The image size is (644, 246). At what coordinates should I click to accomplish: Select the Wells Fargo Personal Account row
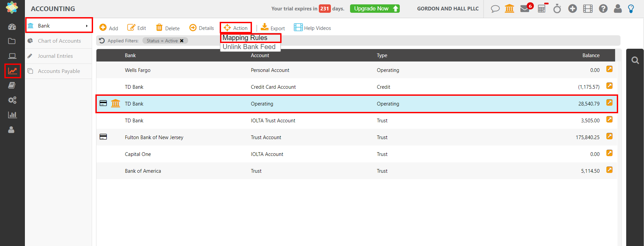tap(356, 70)
